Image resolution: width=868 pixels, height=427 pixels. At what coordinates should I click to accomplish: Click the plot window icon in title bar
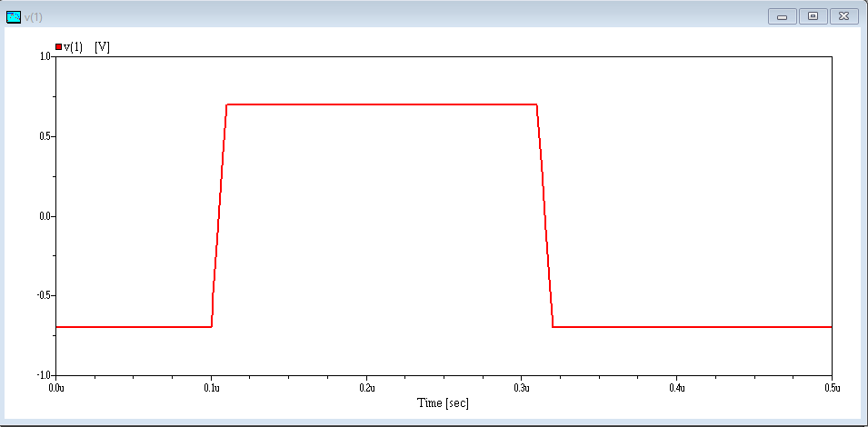[x=14, y=17]
